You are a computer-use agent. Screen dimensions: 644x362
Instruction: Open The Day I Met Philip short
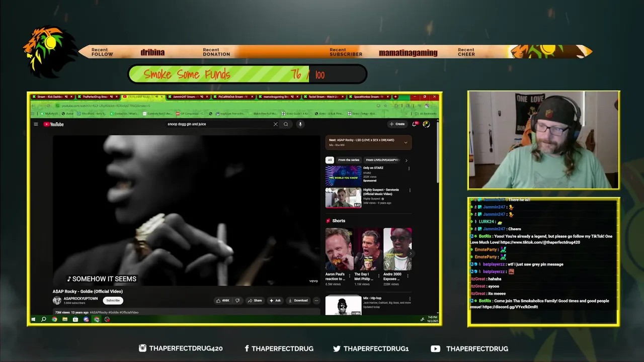(x=368, y=249)
